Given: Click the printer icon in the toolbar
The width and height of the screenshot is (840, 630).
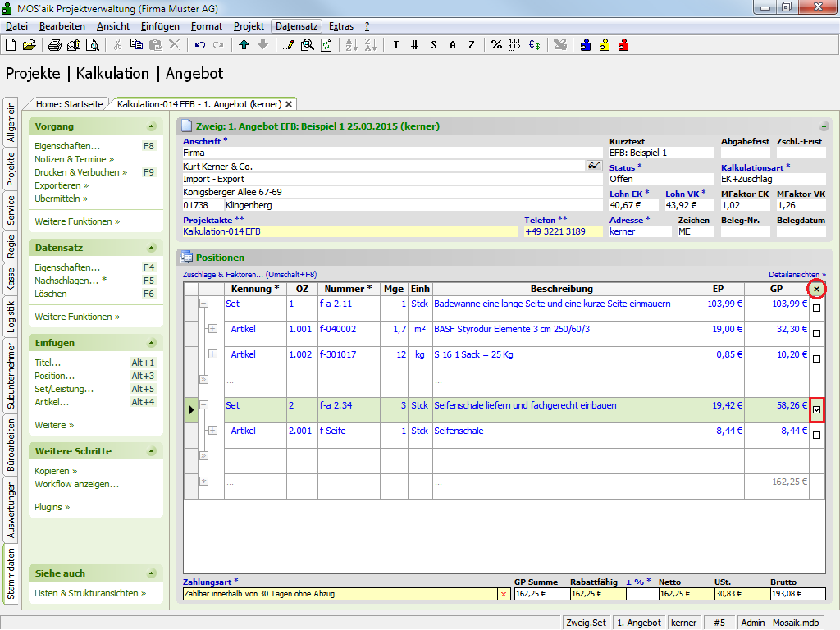Looking at the screenshot, I should (54, 45).
